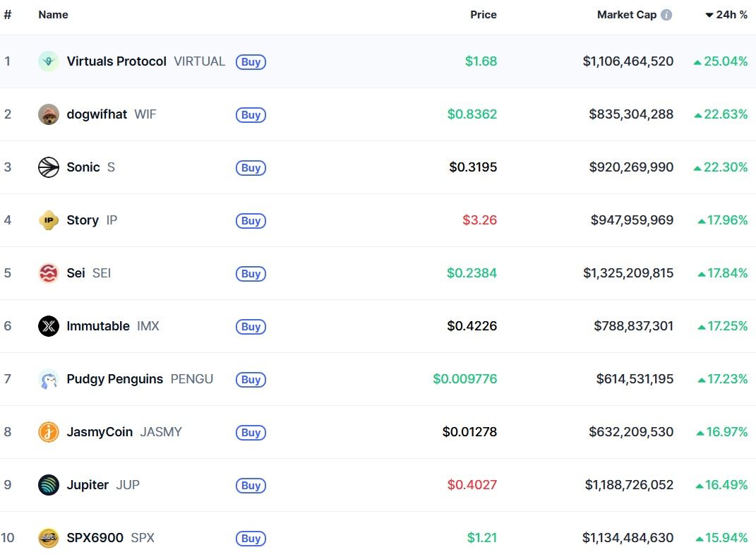The image size is (756, 557).
Task: Click Buy button for Virtuals Protocol
Action: (251, 61)
